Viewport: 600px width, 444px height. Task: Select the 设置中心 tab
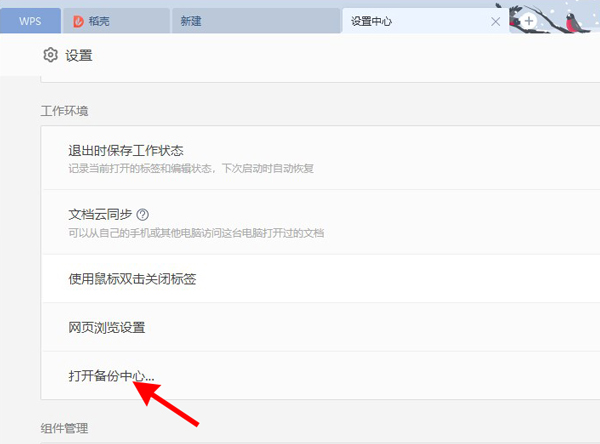click(425, 21)
